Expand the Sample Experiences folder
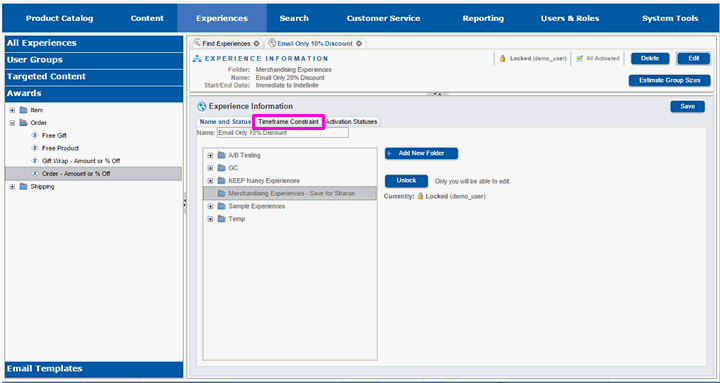Image resolution: width=720 pixels, height=383 pixels. point(210,206)
